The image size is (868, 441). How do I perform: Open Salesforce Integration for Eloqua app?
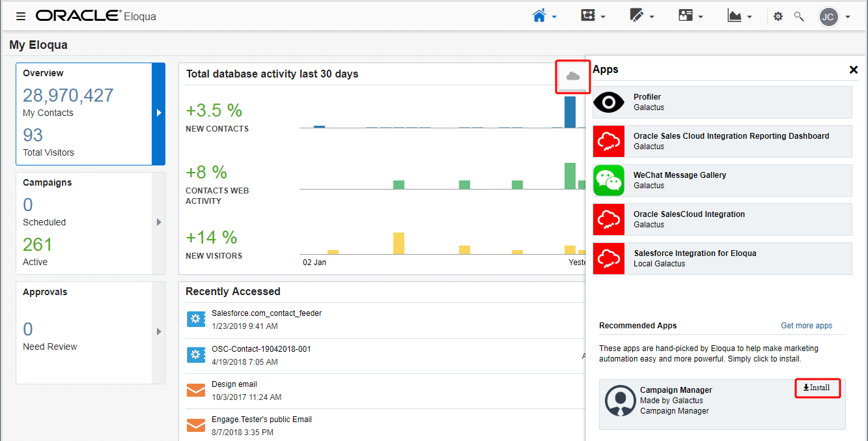722,259
